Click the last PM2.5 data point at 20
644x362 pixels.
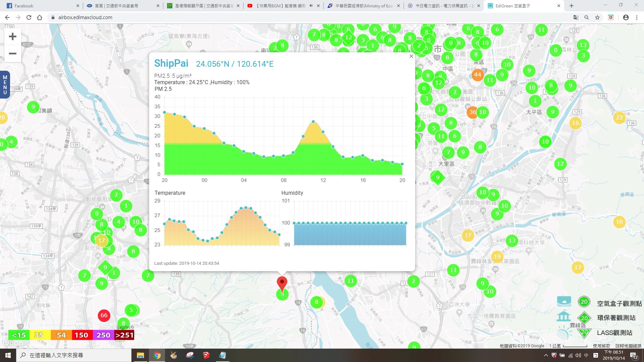tap(402, 164)
